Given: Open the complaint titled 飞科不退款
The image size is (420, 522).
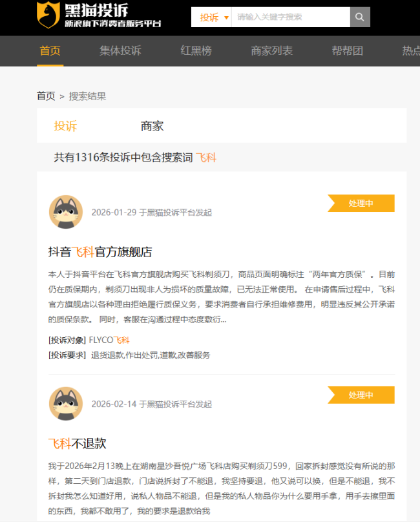Looking at the screenshot, I should [x=77, y=444].
